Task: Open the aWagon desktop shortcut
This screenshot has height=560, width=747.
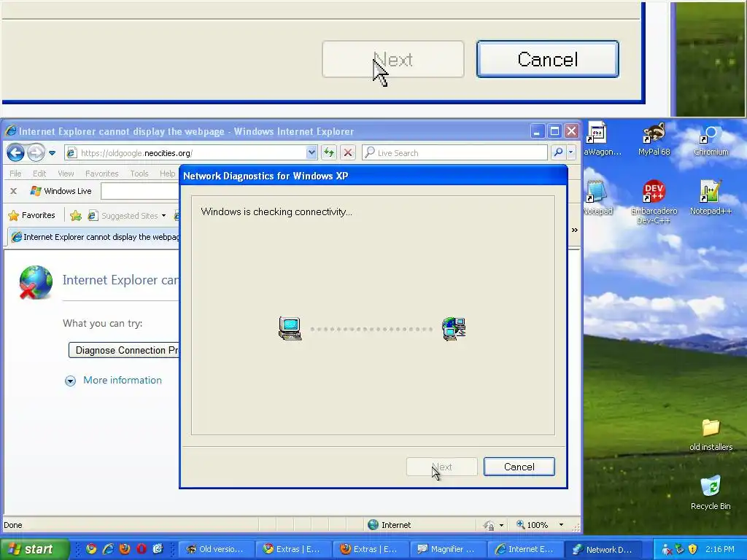Action: tap(602, 139)
